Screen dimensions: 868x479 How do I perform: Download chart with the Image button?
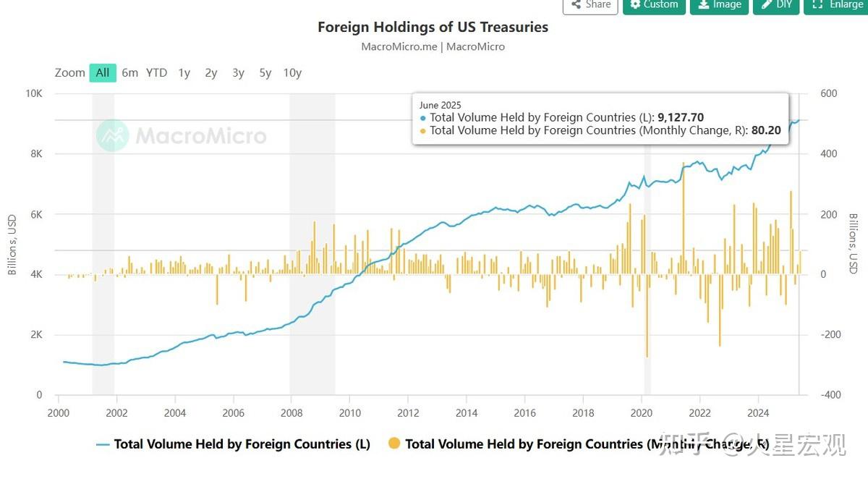point(719,5)
